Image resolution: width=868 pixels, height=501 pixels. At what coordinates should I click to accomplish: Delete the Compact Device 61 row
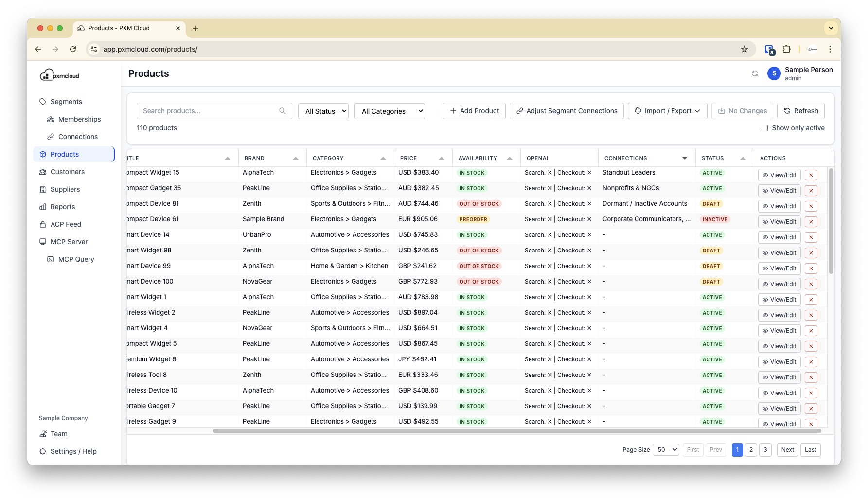click(x=811, y=222)
